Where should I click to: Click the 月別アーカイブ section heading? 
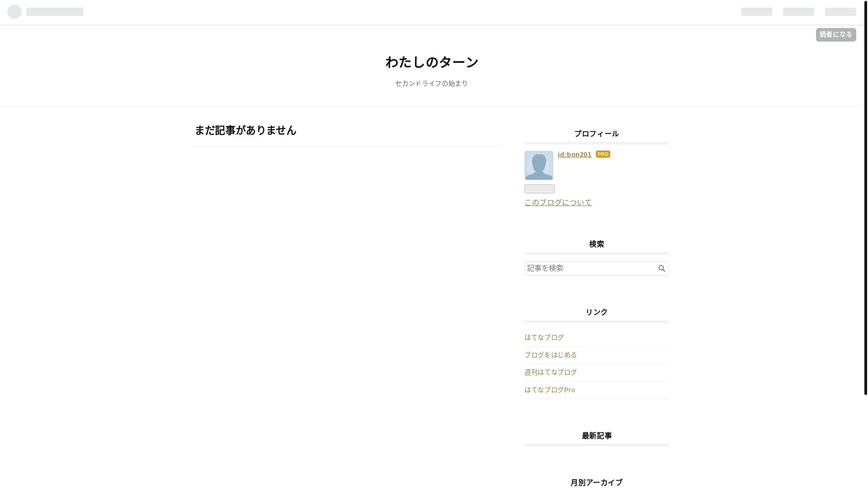pyautogui.click(x=597, y=483)
